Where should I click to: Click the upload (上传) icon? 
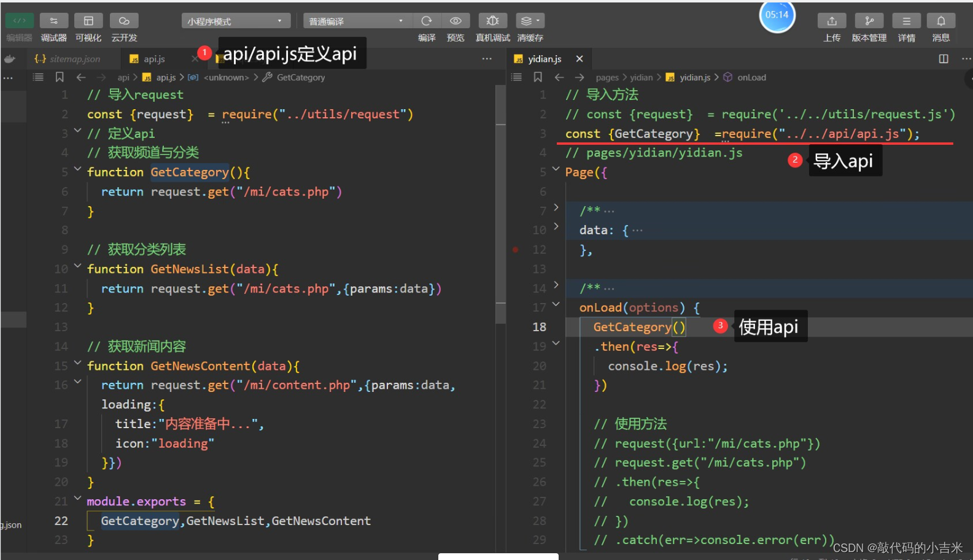(x=832, y=21)
